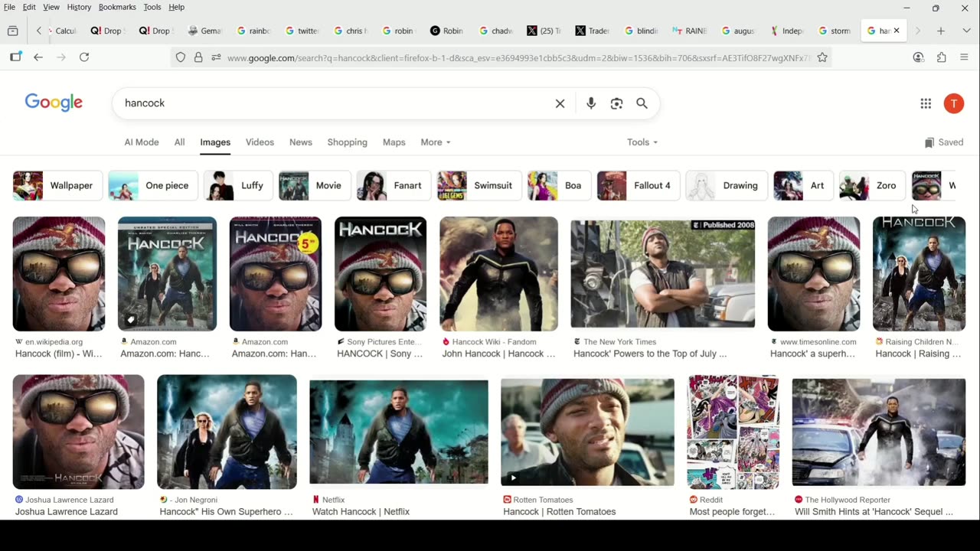980x551 pixels.
Task: Open the Edit menu
Action: [x=29, y=7]
